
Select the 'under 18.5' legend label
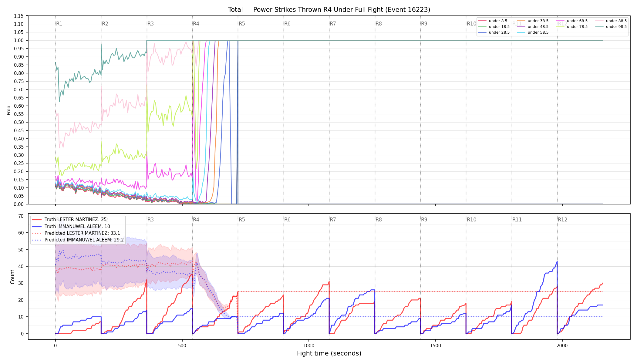point(499,27)
